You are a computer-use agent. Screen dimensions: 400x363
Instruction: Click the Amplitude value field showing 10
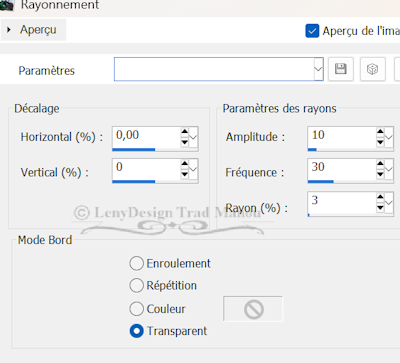[x=342, y=136]
